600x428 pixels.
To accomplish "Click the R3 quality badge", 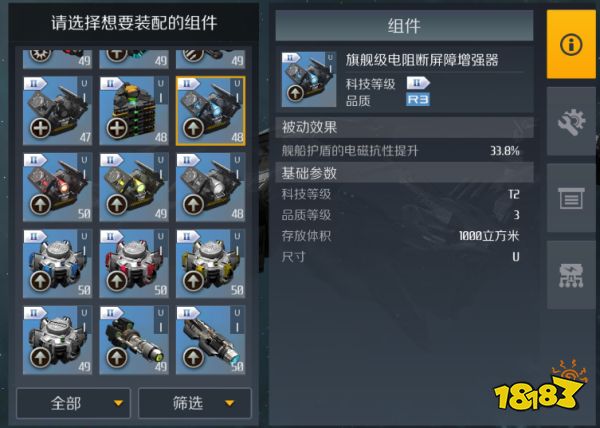I will click(418, 100).
